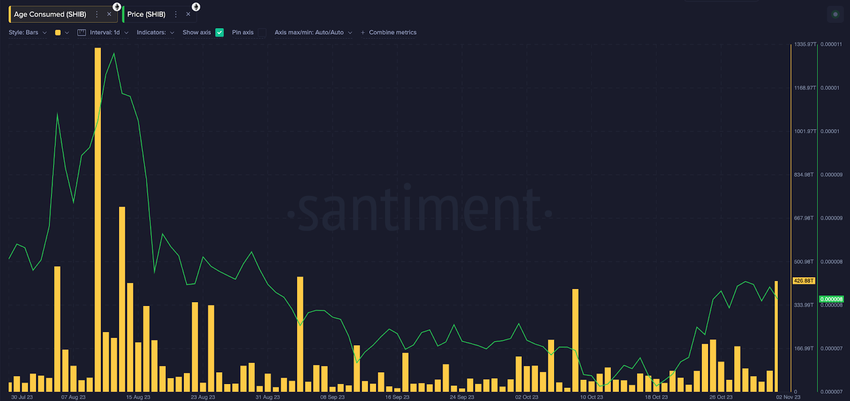This screenshot has width=850, height=401.
Task: Open the Interval: 1d dropdown
Action: click(108, 33)
